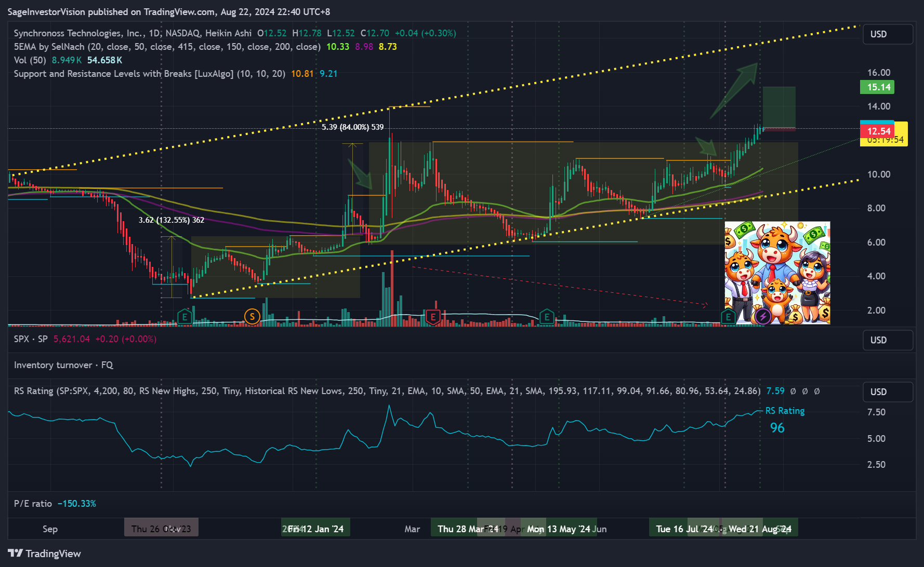Image resolution: width=924 pixels, height=567 pixels.
Task: Click the RS Rating value 96
Action: [x=777, y=428]
